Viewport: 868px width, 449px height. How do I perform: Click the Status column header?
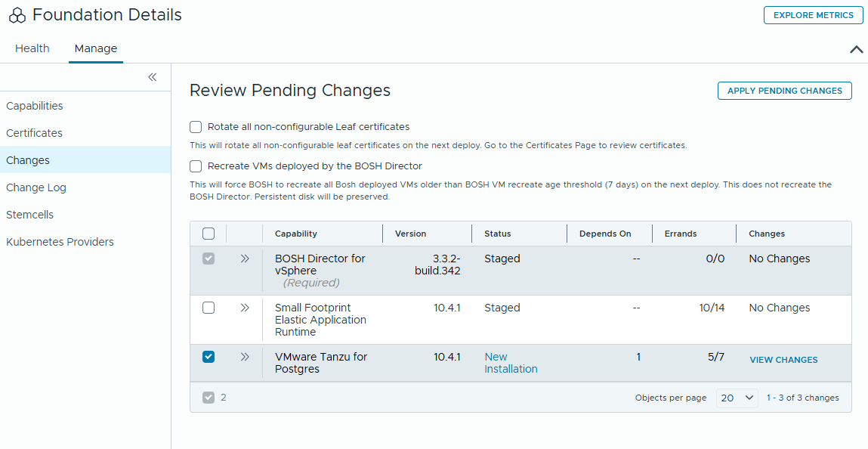point(497,234)
